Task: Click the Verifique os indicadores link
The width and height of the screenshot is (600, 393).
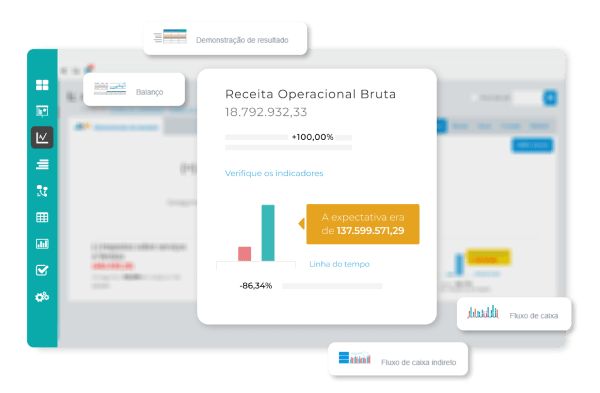Action: pyautogui.click(x=274, y=173)
